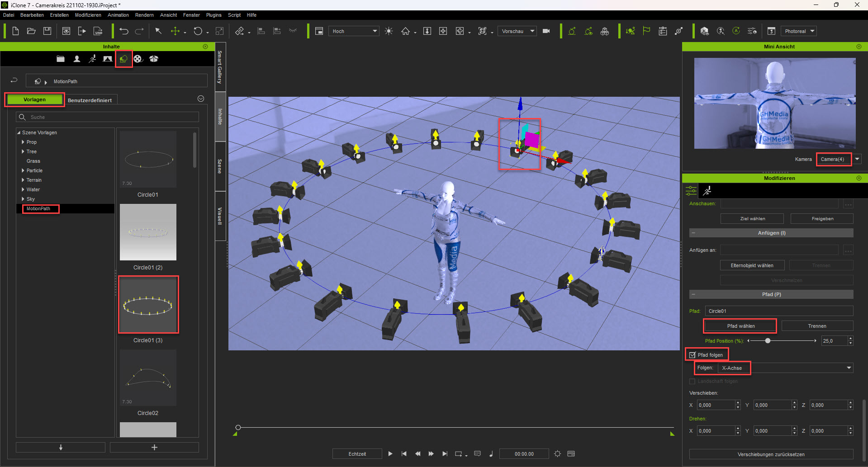Activate the Rotate tool in the toolbar
Screen dimensions: 868x467
click(x=198, y=31)
